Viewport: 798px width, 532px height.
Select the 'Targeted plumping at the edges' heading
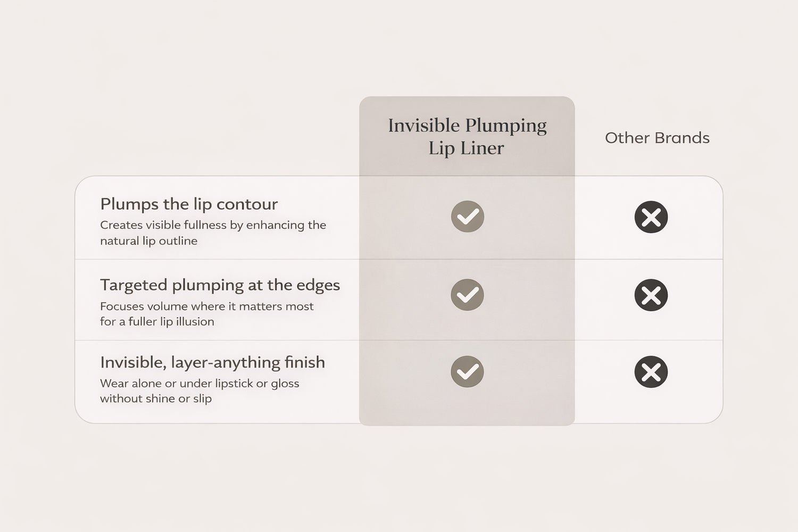point(220,285)
